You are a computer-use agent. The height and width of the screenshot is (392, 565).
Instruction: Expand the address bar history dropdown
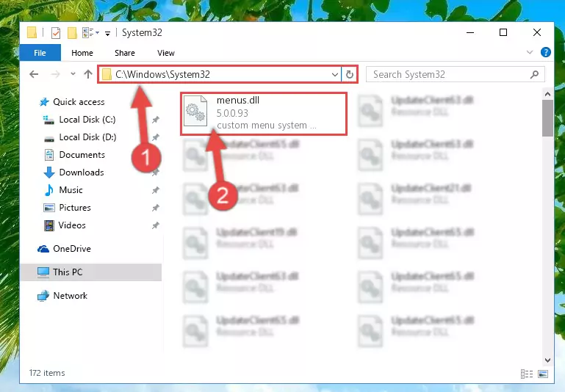(x=335, y=75)
